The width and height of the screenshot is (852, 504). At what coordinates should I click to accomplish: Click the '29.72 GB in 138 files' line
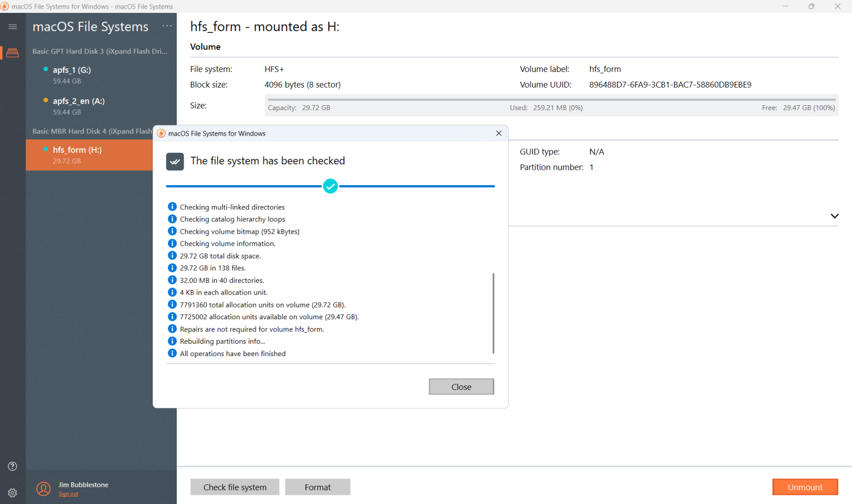click(213, 268)
